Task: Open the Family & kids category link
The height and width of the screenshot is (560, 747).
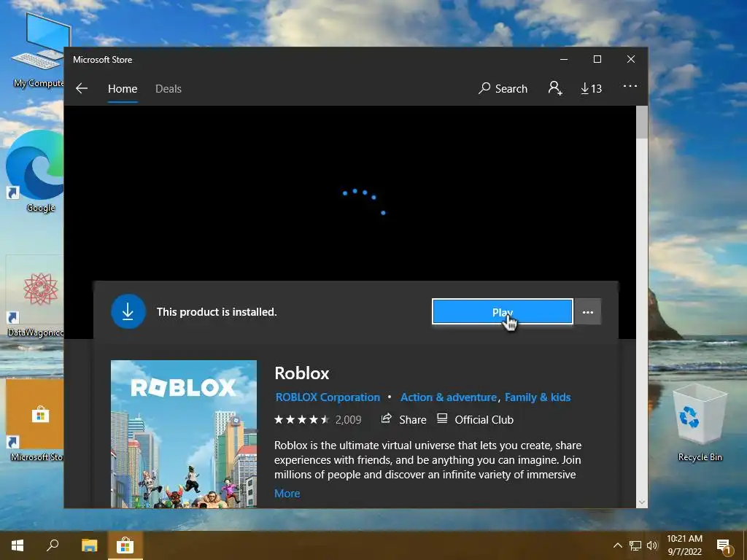Action: [538, 397]
